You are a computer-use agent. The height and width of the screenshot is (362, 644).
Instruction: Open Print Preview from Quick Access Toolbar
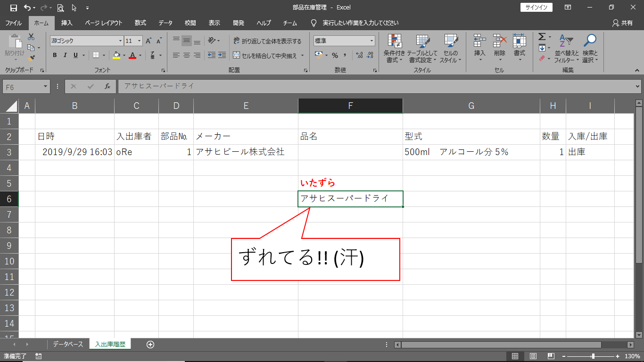pyautogui.click(x=60, y=8)
